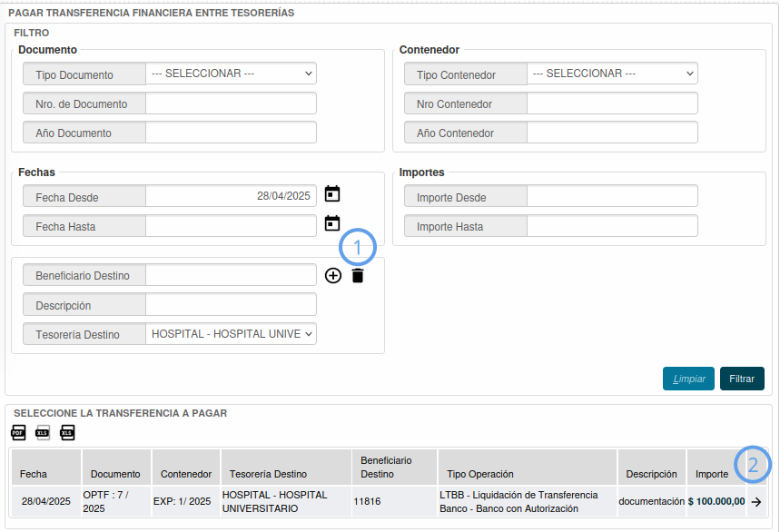Export the transfer list as PDF
The image size is (780, 532).
pos(18,433)
